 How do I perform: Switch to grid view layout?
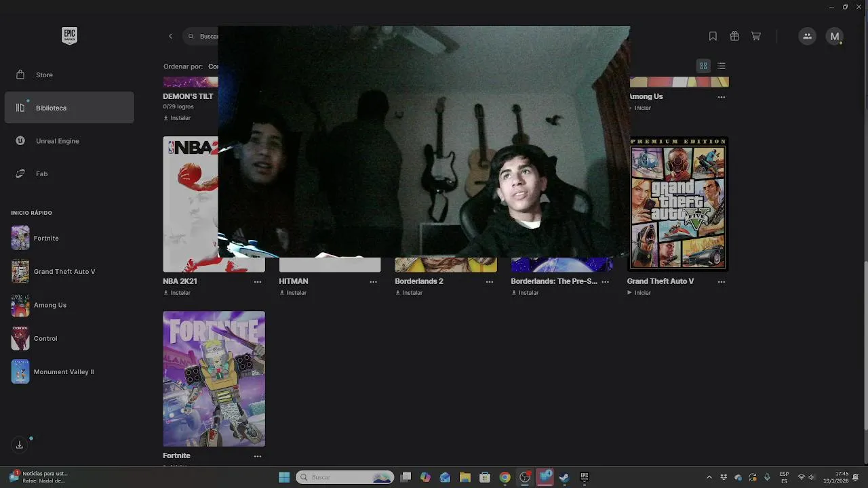(x=703, y=66)
